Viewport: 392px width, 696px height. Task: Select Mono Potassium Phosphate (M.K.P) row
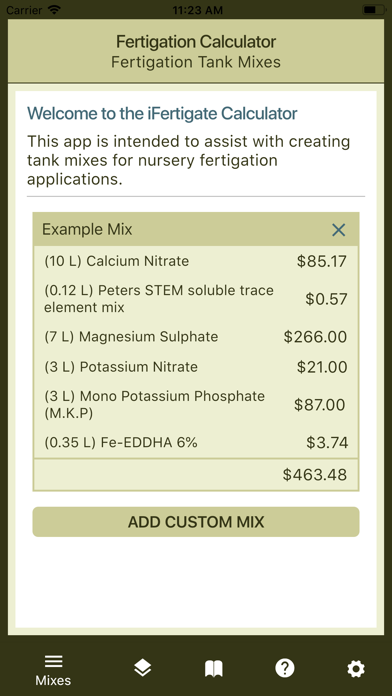(196, 404)
